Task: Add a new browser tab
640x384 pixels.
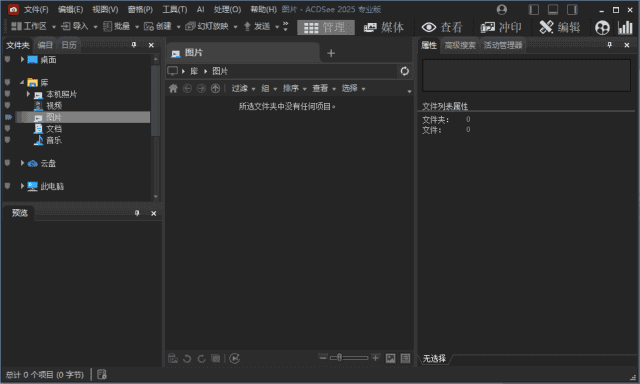Action: [331, 53]
